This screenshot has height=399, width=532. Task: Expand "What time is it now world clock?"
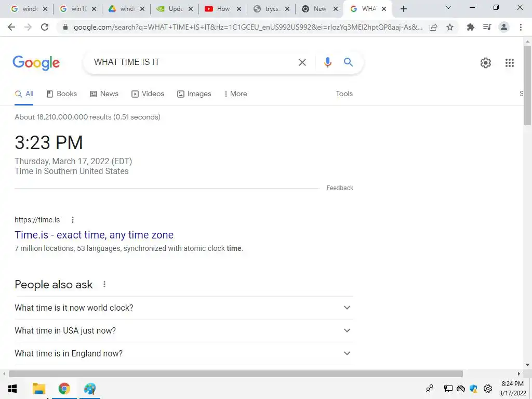[183, 308]
